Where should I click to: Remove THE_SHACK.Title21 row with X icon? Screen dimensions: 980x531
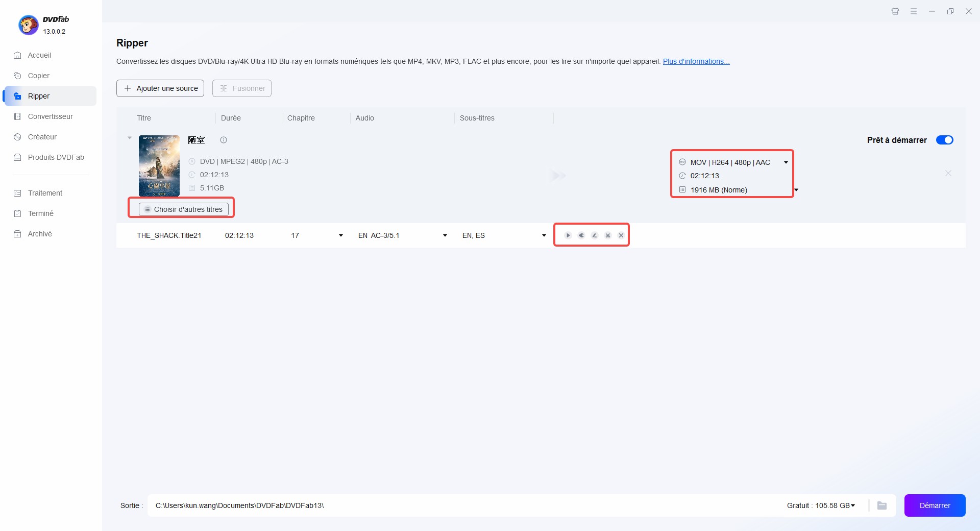[x=621, y=235]
